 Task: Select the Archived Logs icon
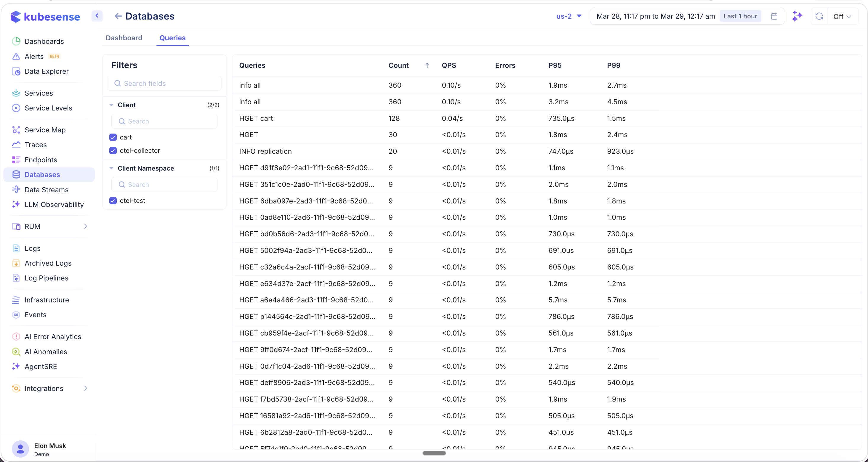pyautogui.click(x=17, y=263)
